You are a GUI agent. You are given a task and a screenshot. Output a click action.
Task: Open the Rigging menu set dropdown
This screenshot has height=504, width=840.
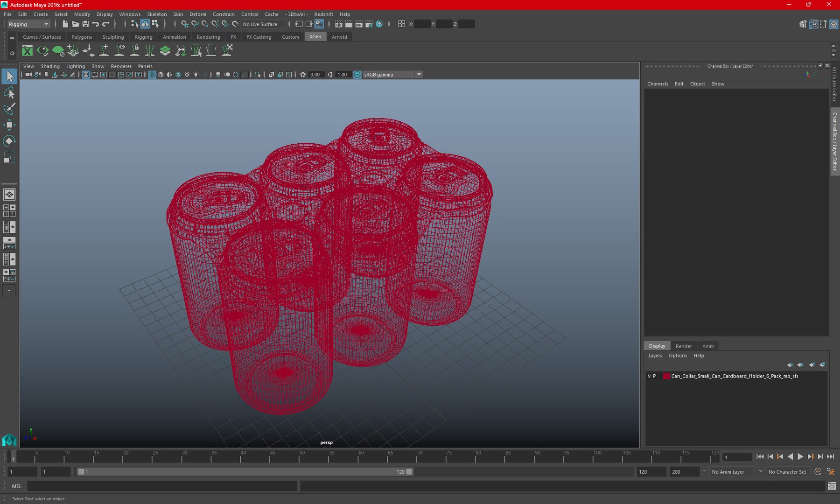click(x=28, y=24)
